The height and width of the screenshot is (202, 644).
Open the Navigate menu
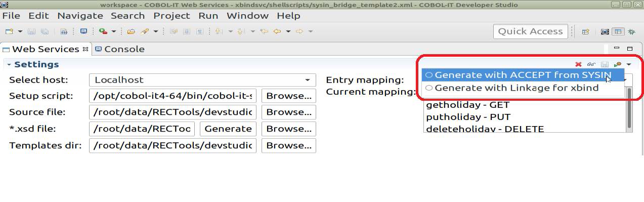80,16
